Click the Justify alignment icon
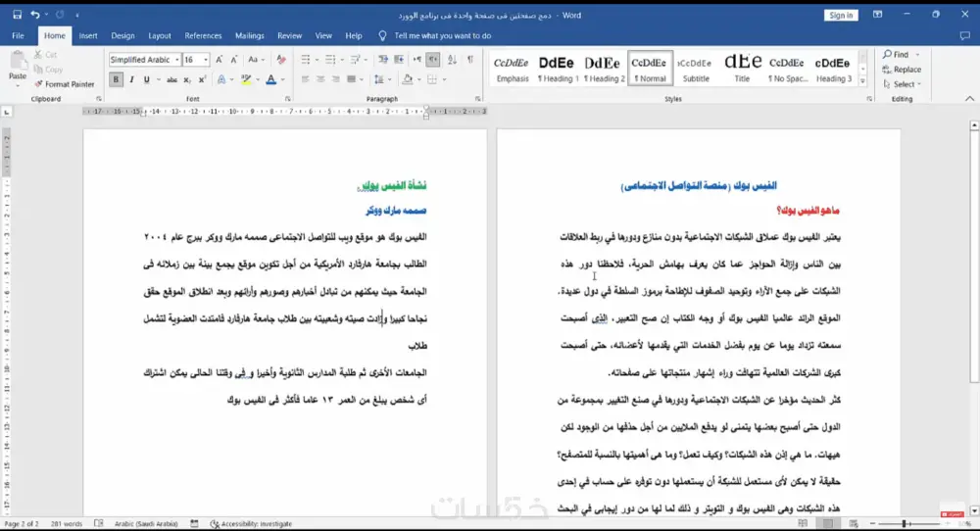 (x=351, y=79)
